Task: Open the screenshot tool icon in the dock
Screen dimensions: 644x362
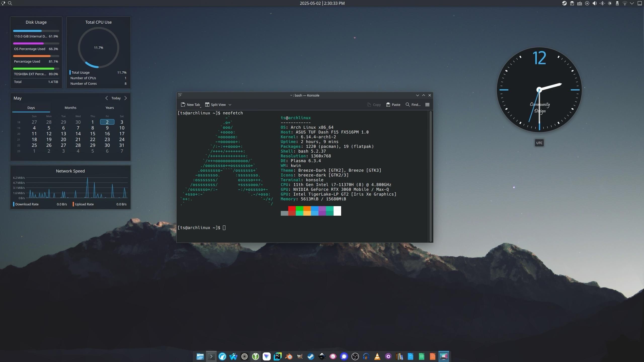Action: tap(444, 356)
